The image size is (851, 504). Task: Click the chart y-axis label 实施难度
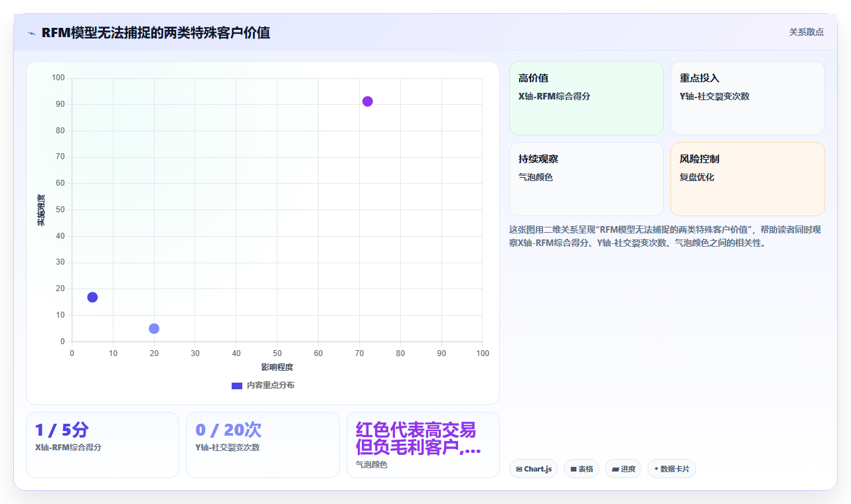(x=40, y=210)
